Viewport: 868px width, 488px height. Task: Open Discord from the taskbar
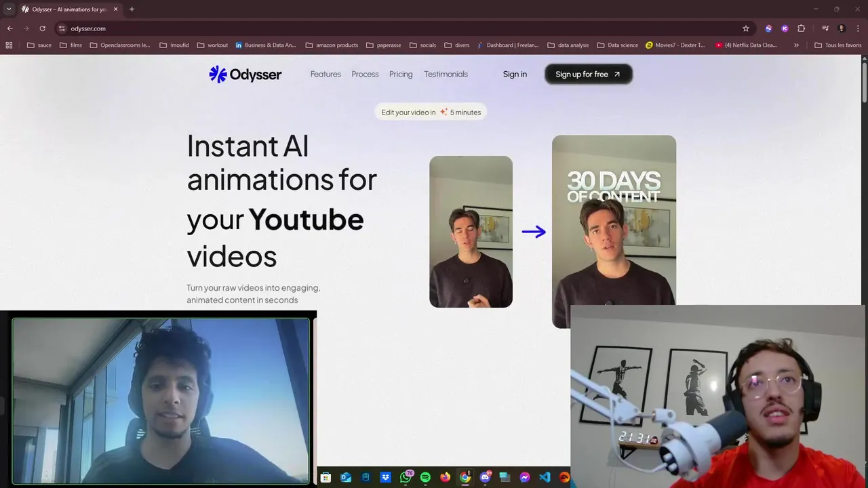point(485,477)
